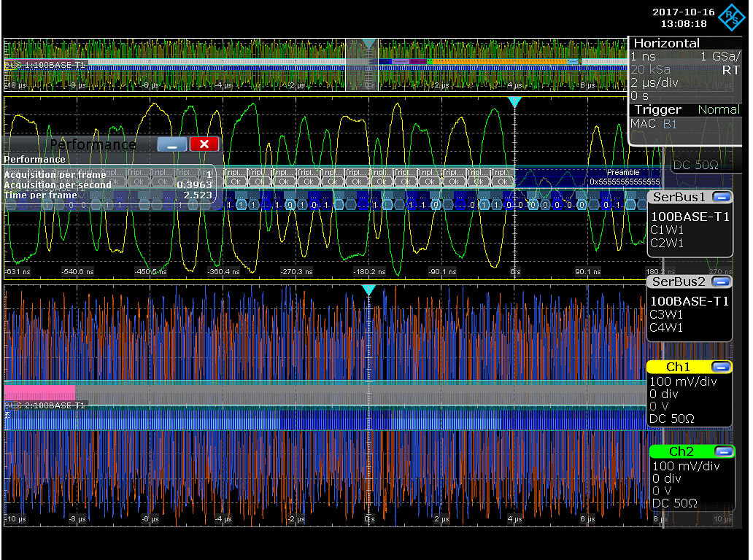Toggle the trigger mode labeled Normal
The height and width of the screenshot is (560, 753).
click(719, 109)
